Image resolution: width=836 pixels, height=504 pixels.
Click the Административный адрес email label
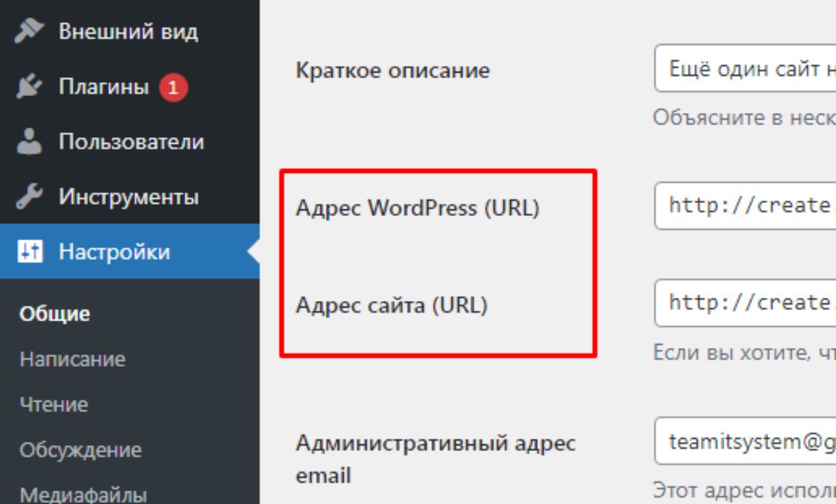pos(436,459)
